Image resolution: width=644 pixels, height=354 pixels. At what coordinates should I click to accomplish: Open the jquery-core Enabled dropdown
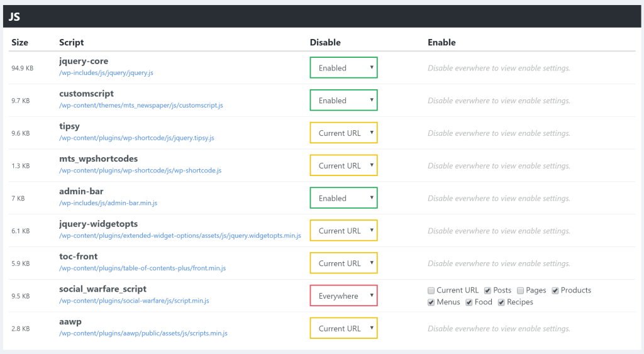pos(343,68)
